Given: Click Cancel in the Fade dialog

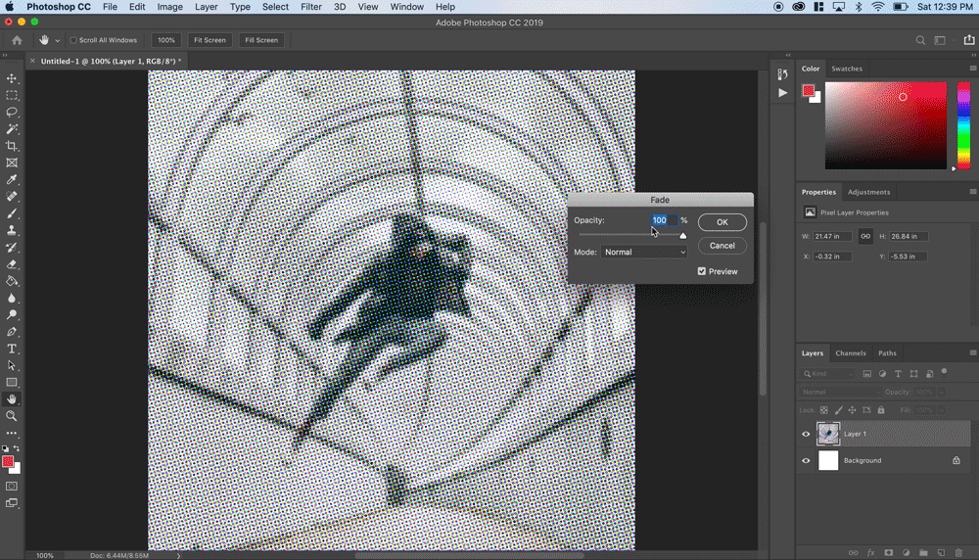Looking at the screenshot, I should click(722, 246).
